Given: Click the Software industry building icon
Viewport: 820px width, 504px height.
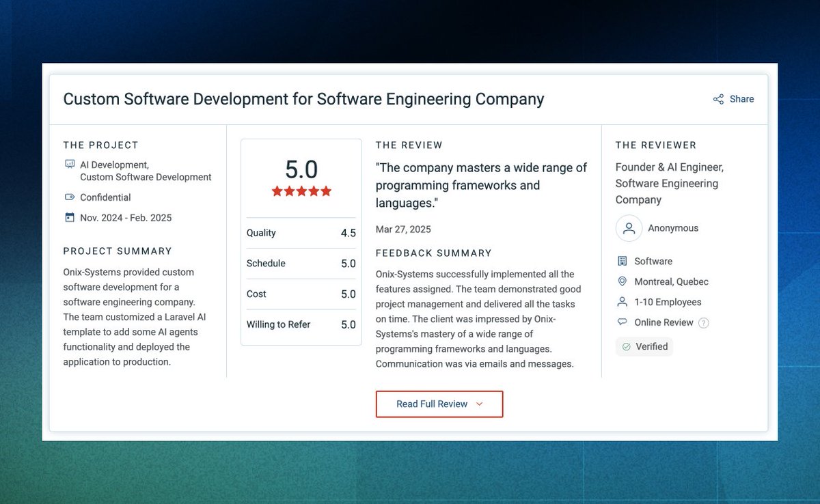Looking at the screenshot, I should [622, 261].
